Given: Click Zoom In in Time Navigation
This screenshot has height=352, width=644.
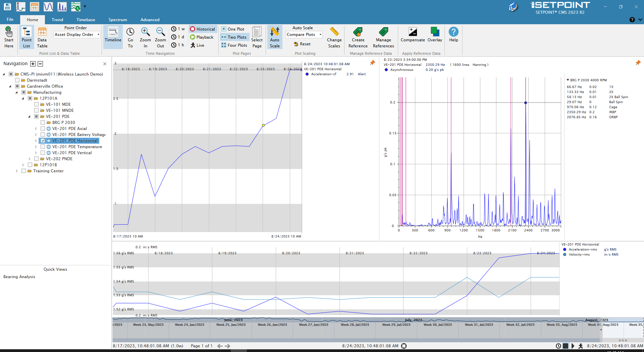Looking at the screenshot, I should (x=145, y=37).
